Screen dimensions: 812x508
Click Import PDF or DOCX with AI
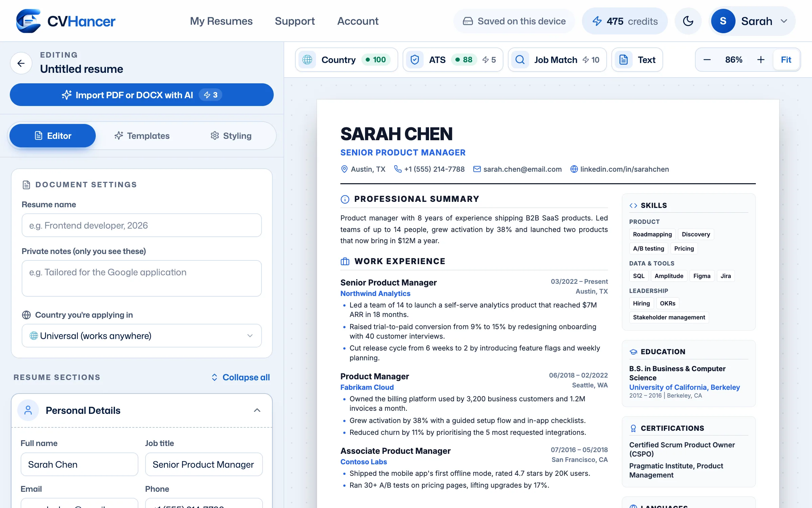point(142,95)
